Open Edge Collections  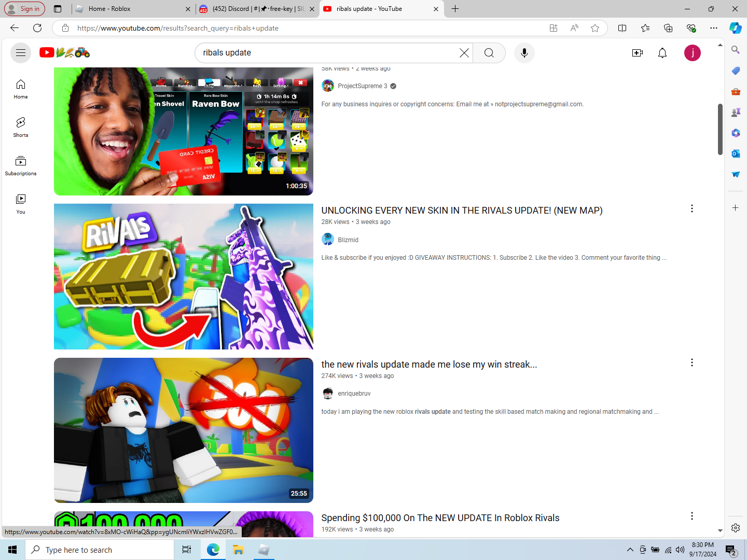[668, 28]
